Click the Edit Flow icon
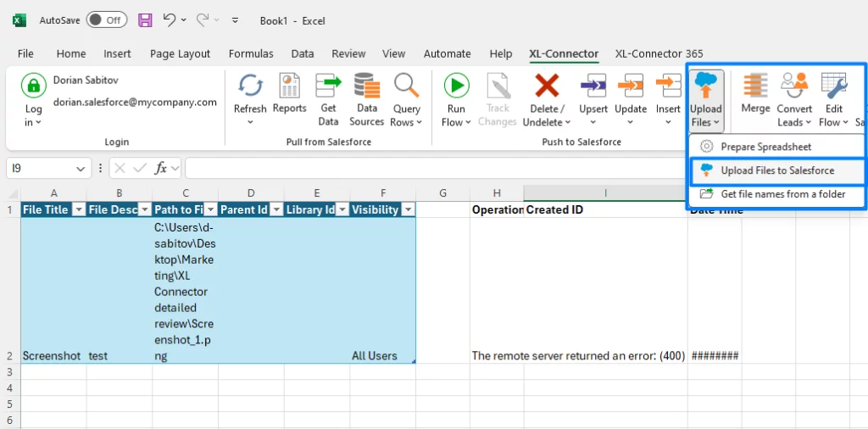Viewport: 868px width, 429px height. point(834,86)
